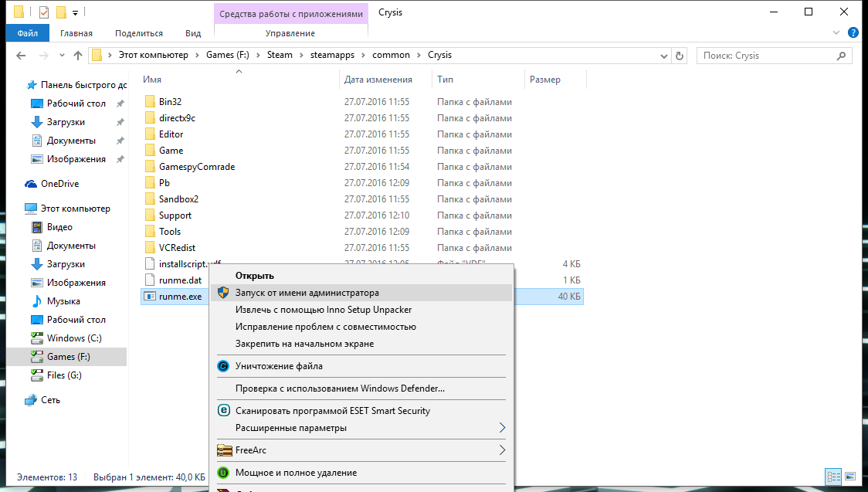This screenshot has width=868, height=492.
Task: Open pinned Загрузки in quick access
Action: pos(66,122)
